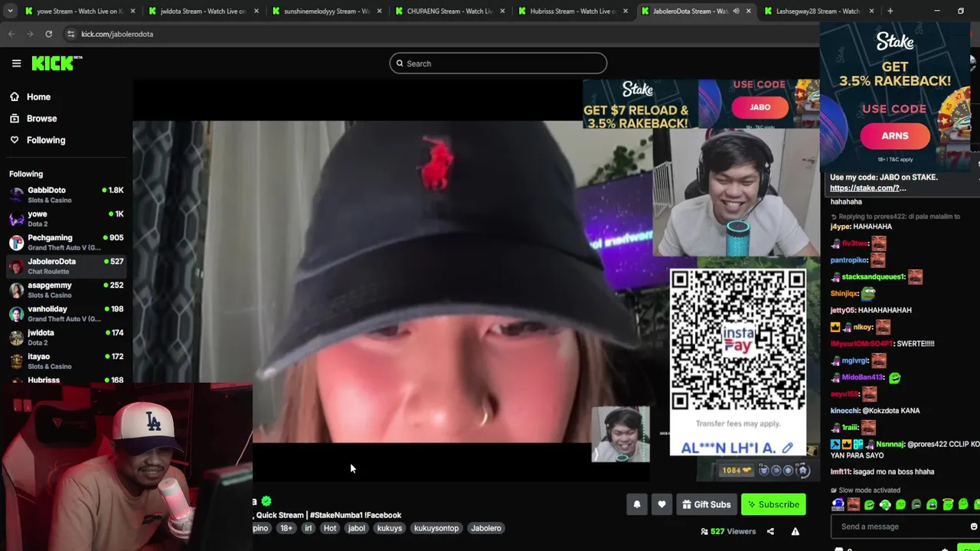
Task: Open itayao channel from Following list
Action: (x=67, y=361)
